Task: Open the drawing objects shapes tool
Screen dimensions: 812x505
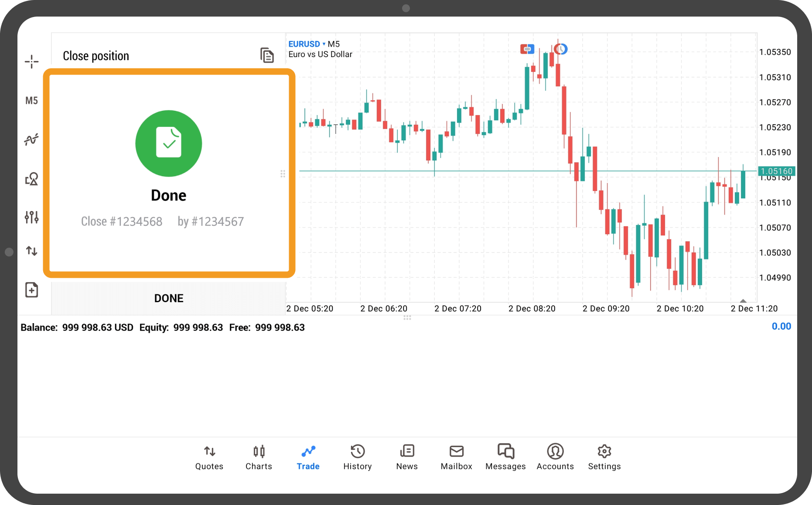Action: 31,179
